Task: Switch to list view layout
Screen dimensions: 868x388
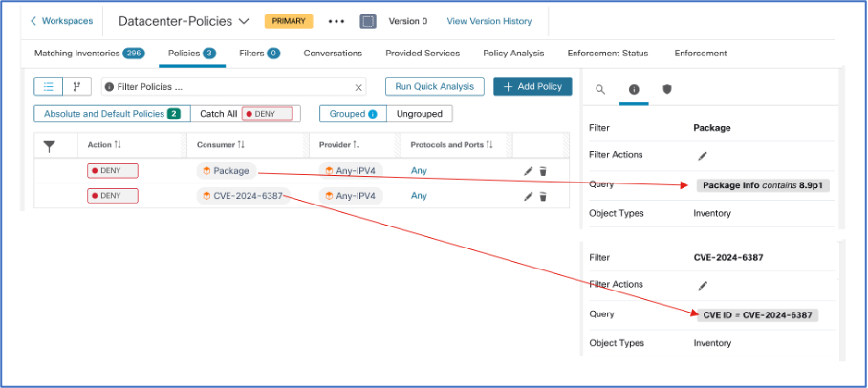Action: coord(49,87)
